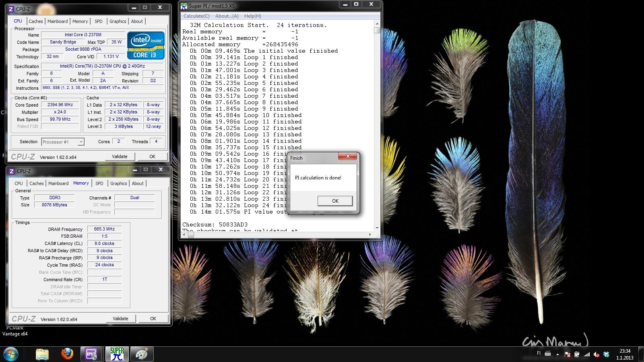This screenshot has width=644, height=362.
Task: Switch to Super PI taskbar icon
Action: [x=117, y=354]
